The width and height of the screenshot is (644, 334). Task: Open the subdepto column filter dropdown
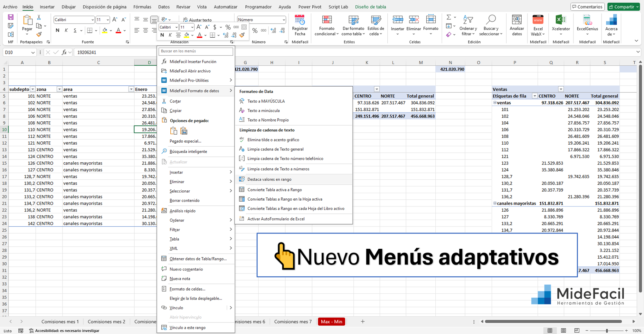tap(33, 89)
